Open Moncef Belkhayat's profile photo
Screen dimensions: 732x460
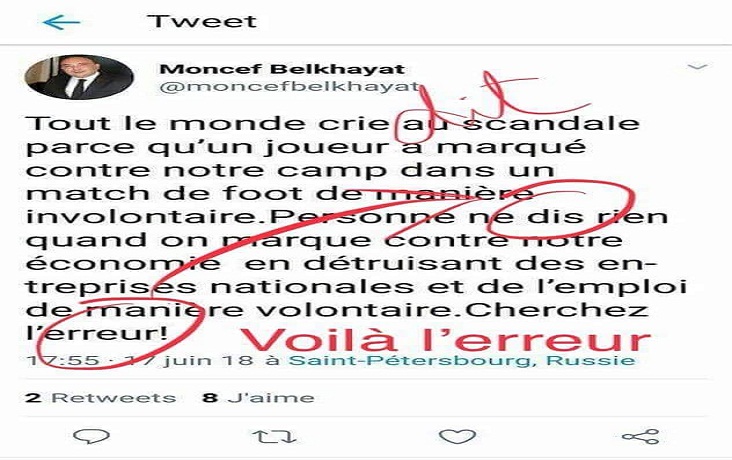(x=79, y=77)
